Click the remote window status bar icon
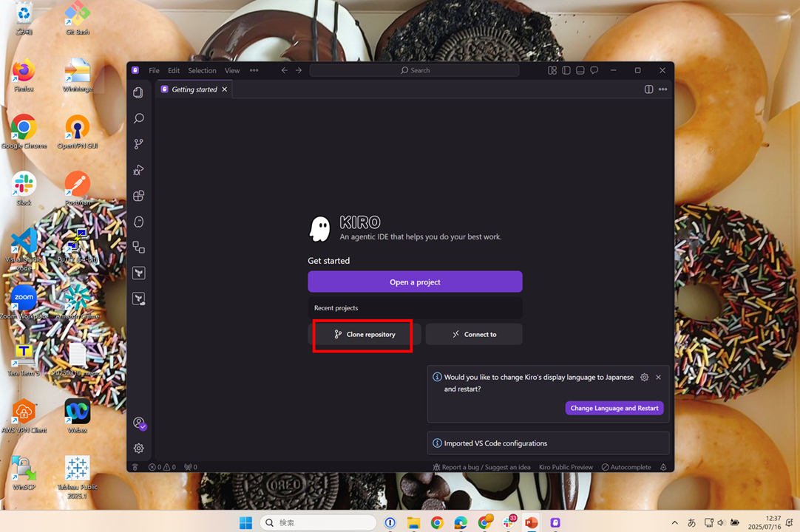 pos(135,467)
